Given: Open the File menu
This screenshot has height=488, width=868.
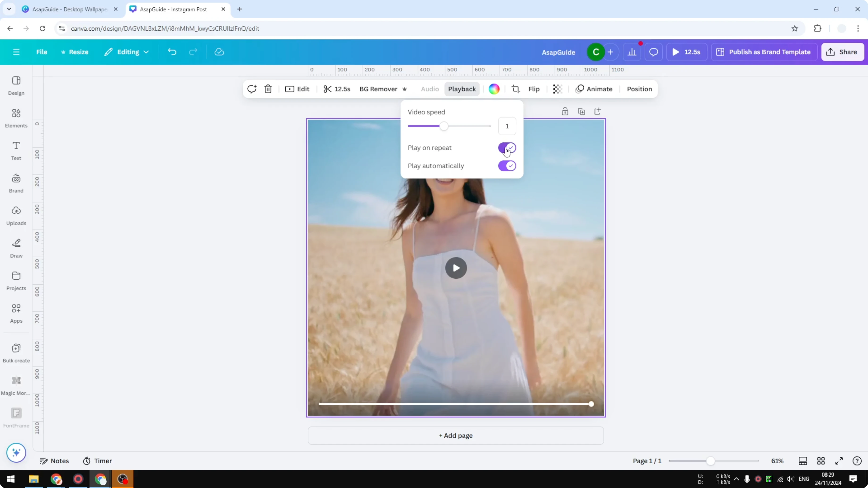Looking at the screenshot, I should 42,52.
